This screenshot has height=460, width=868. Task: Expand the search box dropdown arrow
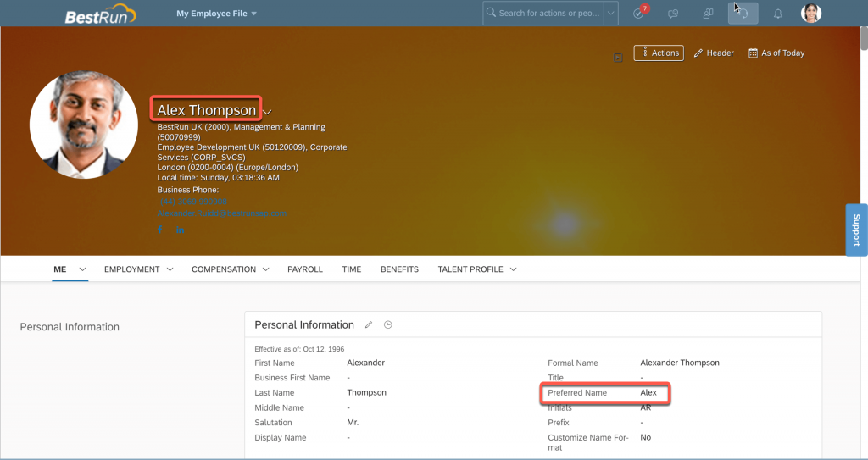coord(610,14)
